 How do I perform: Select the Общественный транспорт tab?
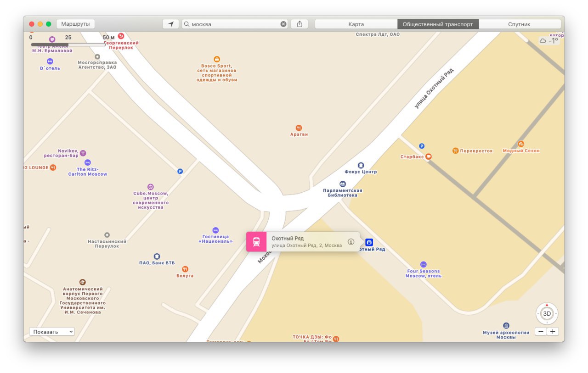[438, 24]
